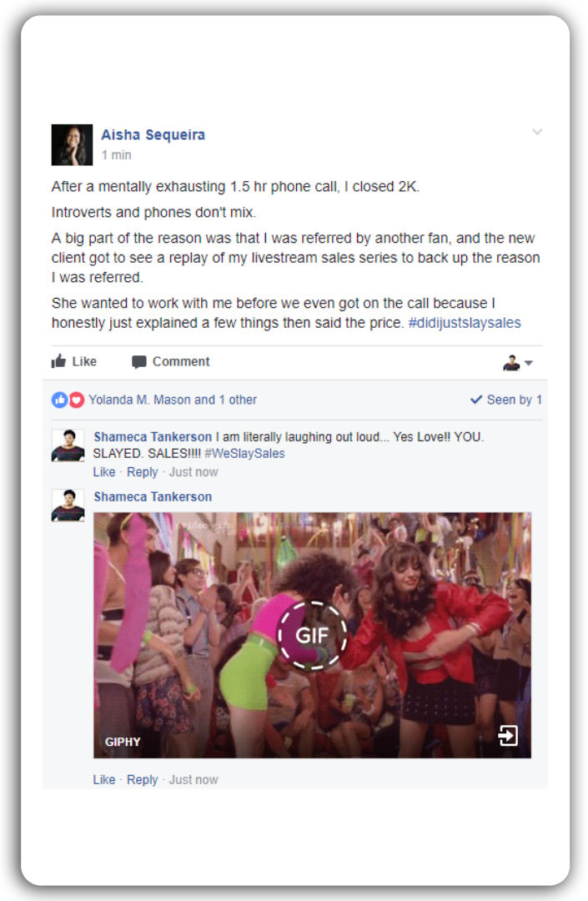The height and width of the screenshot is (901, 588).
Task: Open the blue like reaction icon
Action: pos(60,400)
